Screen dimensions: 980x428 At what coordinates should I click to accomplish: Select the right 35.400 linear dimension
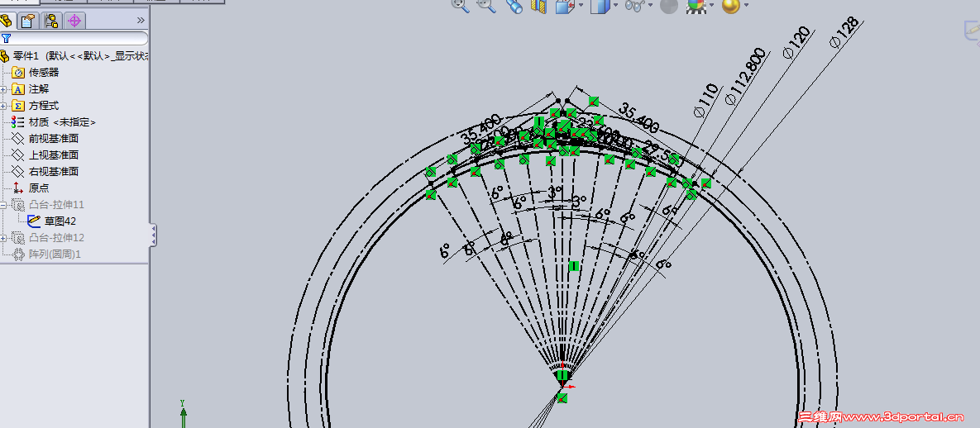click(638, 118)
